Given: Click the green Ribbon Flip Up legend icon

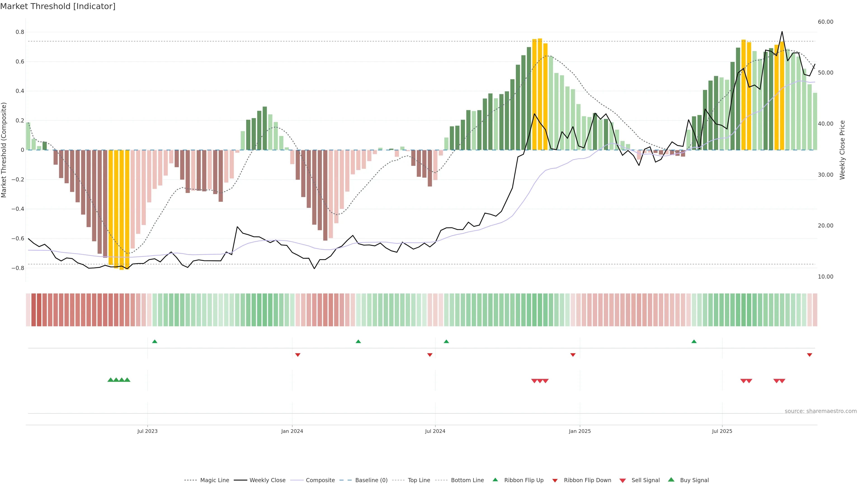Looking at the screenshot, I should [495, 480].
